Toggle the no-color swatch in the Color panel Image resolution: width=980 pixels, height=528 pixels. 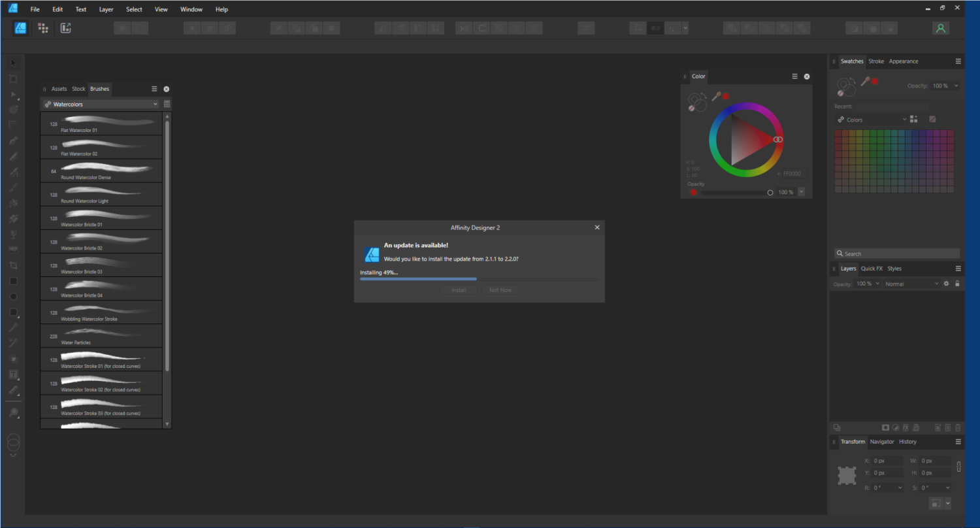(x=691, y=107)
